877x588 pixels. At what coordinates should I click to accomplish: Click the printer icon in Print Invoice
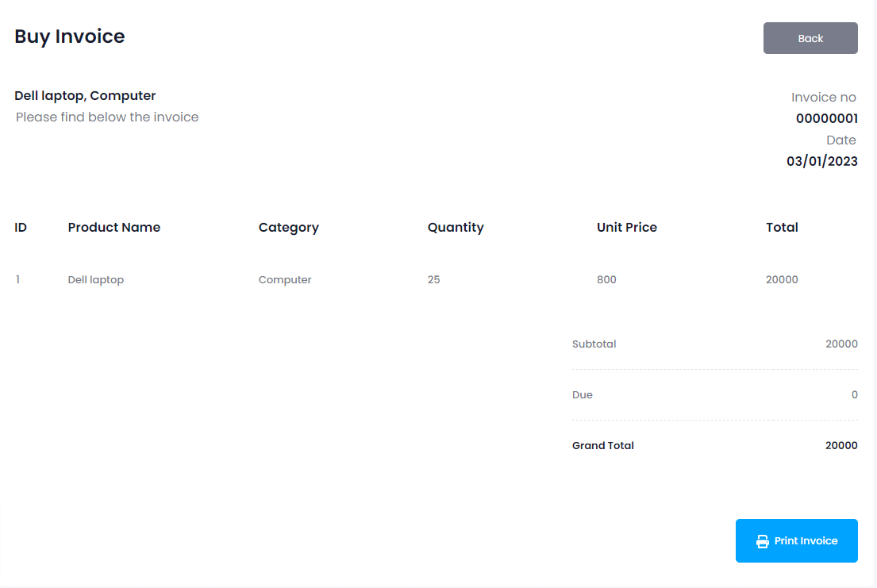click(762, 541)
